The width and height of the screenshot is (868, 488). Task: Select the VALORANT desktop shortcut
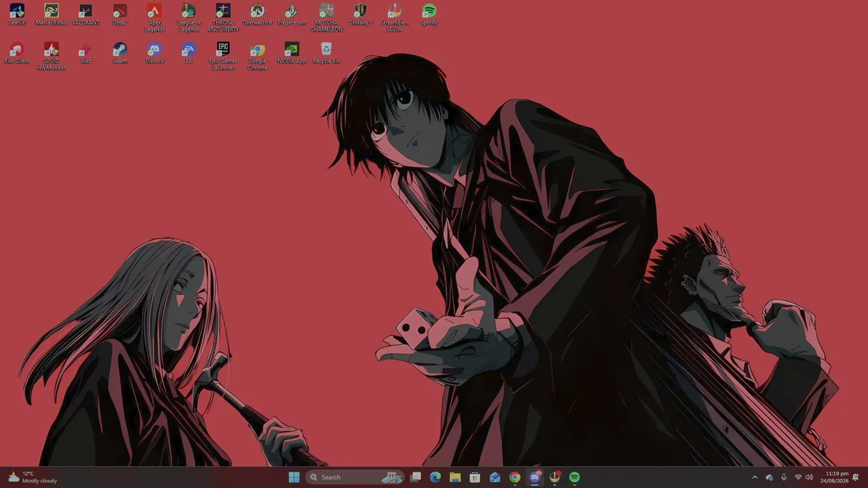tap(85, 15)
